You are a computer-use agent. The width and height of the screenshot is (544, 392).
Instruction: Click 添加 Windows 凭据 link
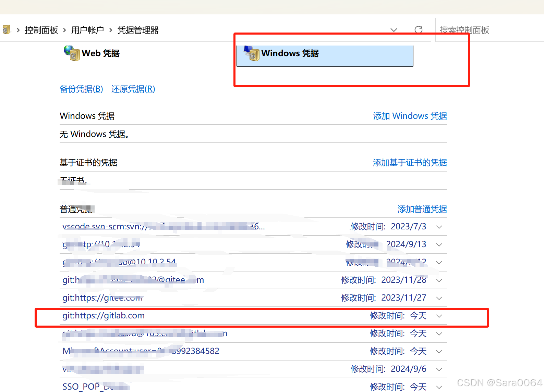click(410, 116)
